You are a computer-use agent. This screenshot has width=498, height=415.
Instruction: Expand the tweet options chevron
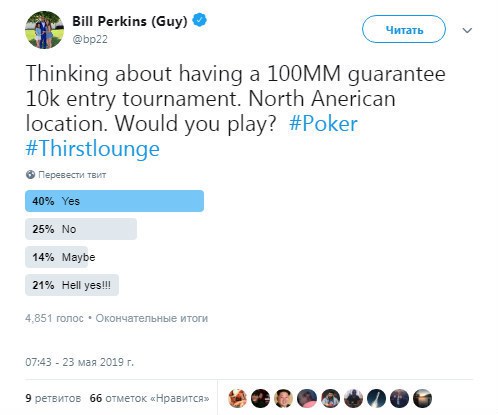point(467,31)
